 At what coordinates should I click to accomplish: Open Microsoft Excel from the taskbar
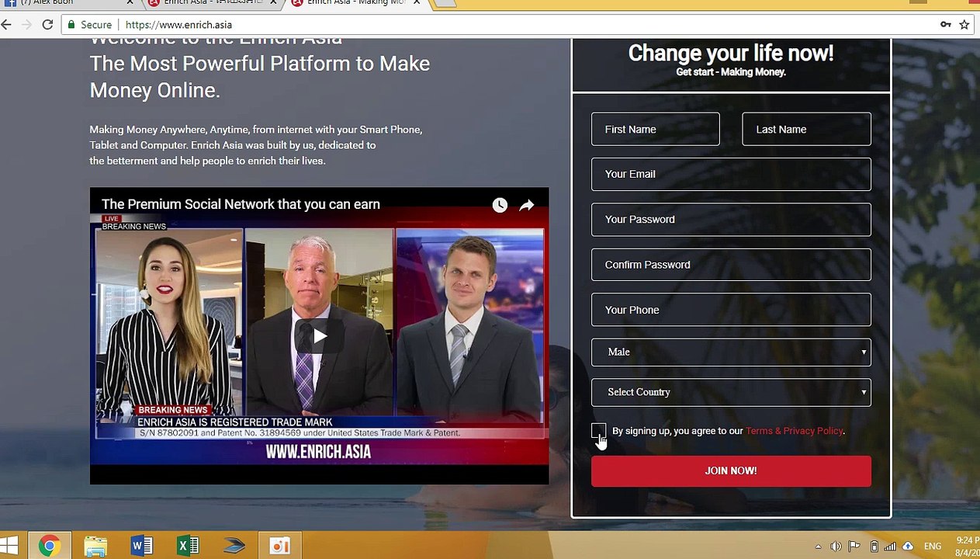click(x=189, y=546)
